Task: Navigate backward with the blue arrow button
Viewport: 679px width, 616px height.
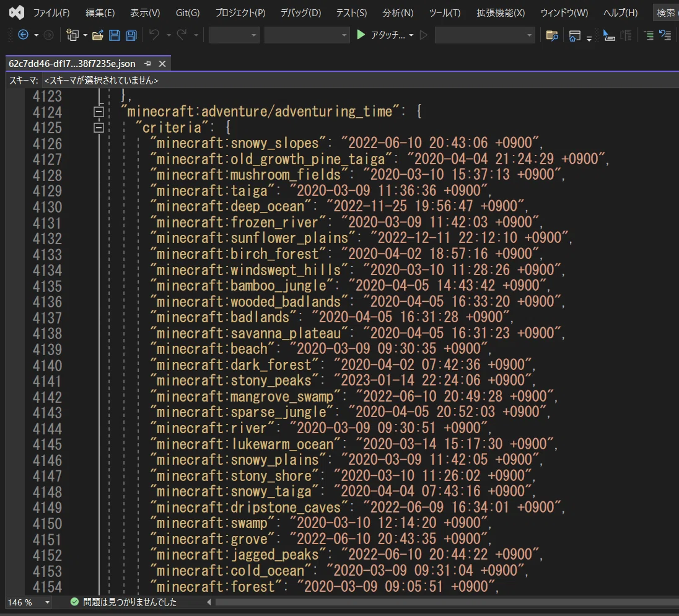Action: click(x=24, y=35)
